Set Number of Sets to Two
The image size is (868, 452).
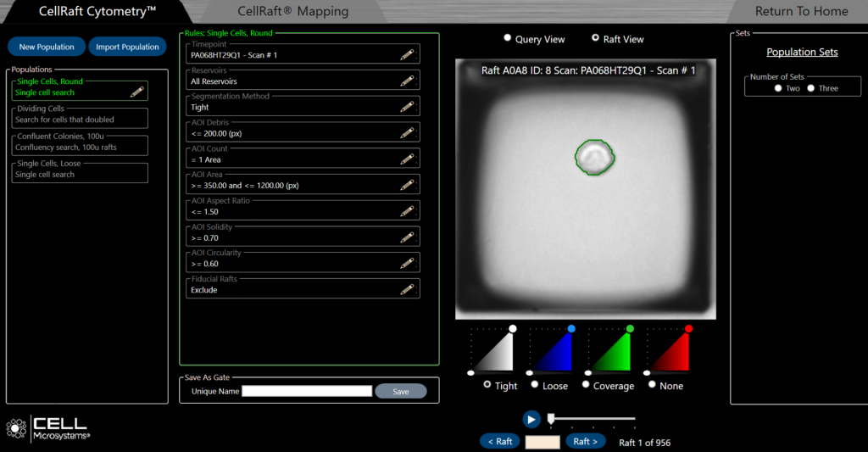pyautogui.click(x=778, y=88)
